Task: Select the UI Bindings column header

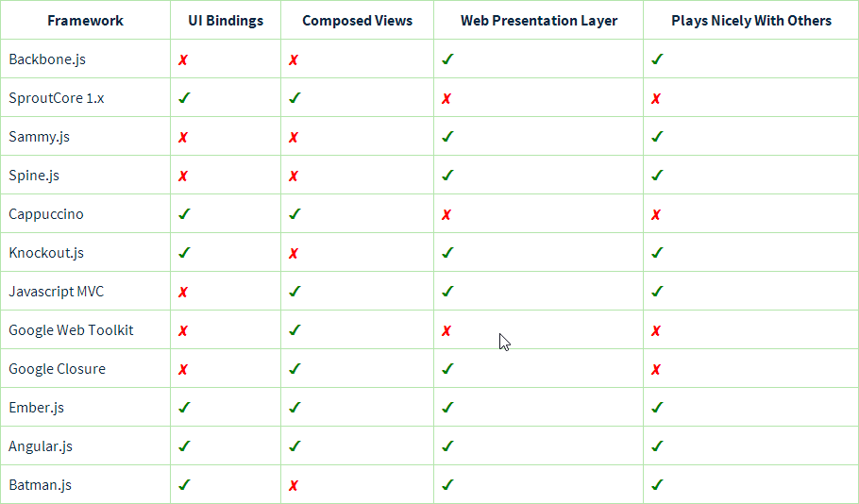Action: (226, 21)
